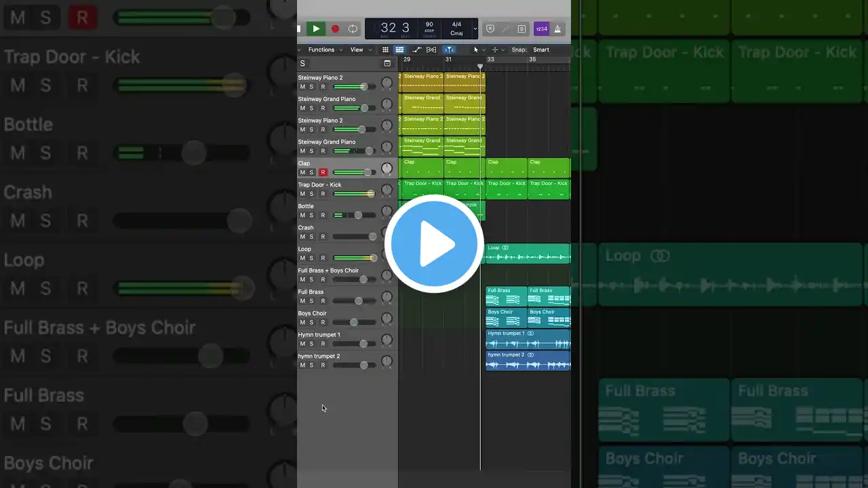This screenshot has height=488, width=868.
Task: Adjust the Hymn trumpet 1 pan knob
Action: click(x=387, y=340)
